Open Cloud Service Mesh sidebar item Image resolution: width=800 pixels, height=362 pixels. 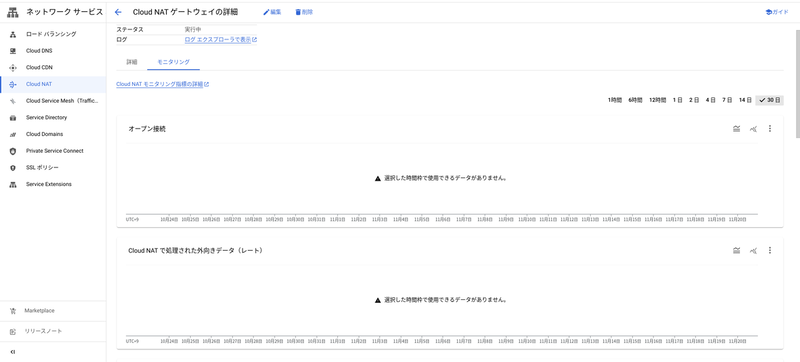point(53,101)
